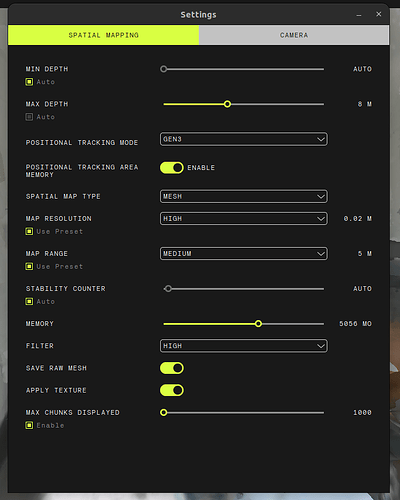
Task: Turn off the Save Raw Mesh toggle
Action: click(x=172, y=368)
